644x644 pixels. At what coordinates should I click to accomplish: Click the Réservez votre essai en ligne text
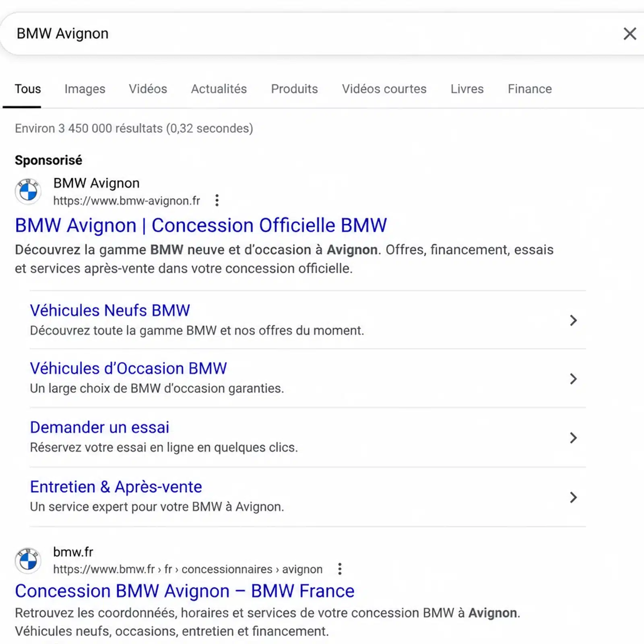pos(164,448)
